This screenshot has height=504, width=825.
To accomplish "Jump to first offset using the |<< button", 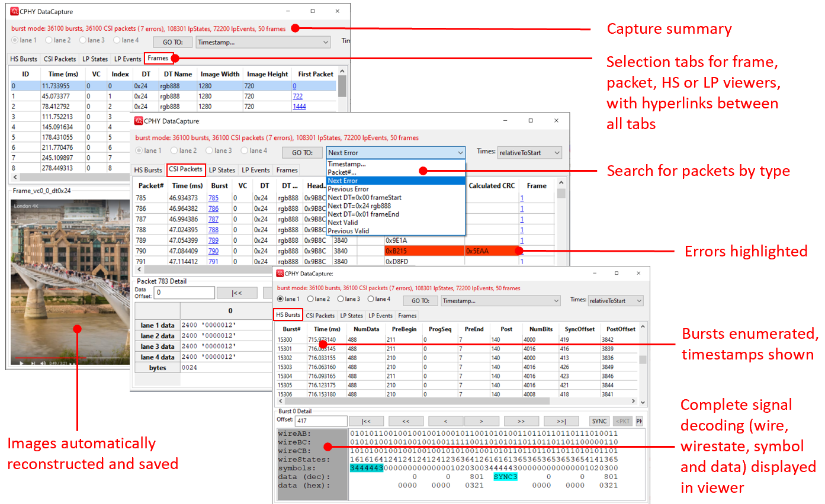I will click(x=366, y=420).
